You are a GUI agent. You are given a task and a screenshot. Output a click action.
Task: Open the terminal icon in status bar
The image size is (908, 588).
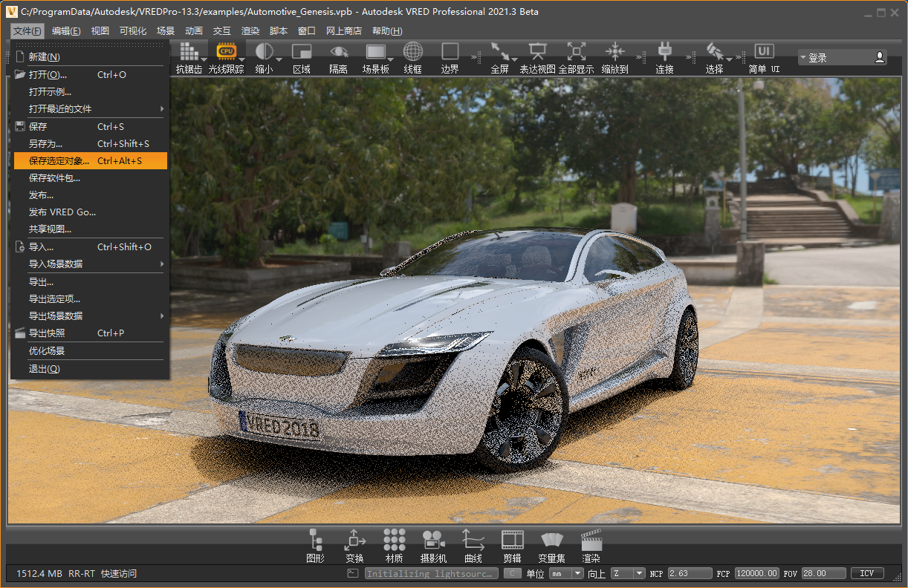[354, 574]
